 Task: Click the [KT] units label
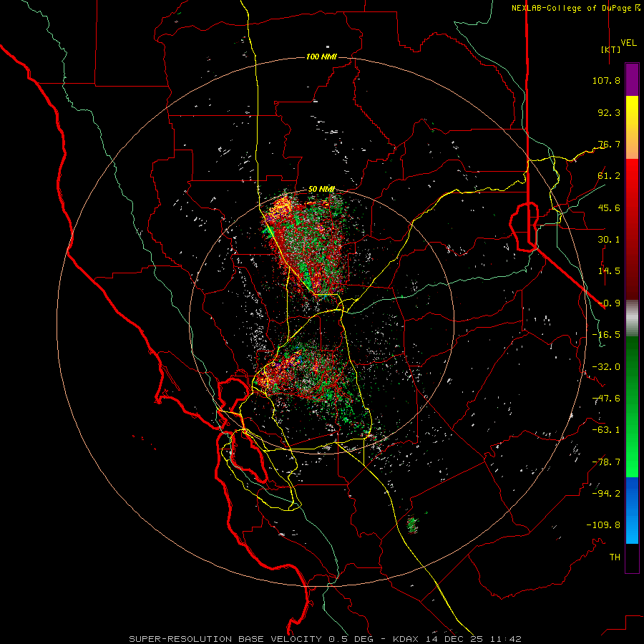[611, 49]
